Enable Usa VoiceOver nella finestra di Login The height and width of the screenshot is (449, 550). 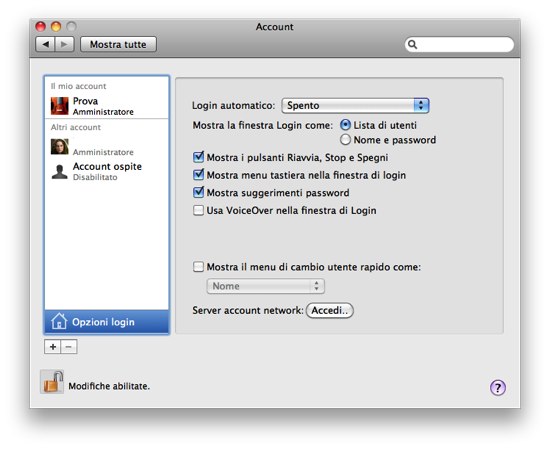click(199, 210)
